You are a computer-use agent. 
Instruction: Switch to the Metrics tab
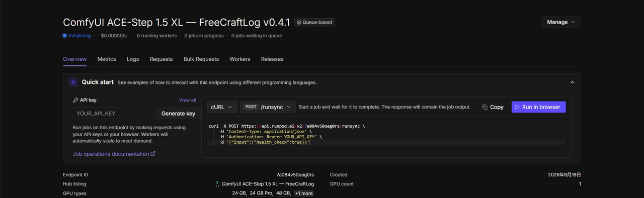pos(107,59)
